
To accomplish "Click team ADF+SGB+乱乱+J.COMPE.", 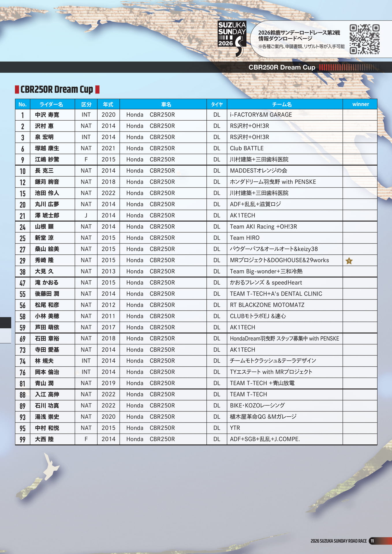I will tap(265, 439).
